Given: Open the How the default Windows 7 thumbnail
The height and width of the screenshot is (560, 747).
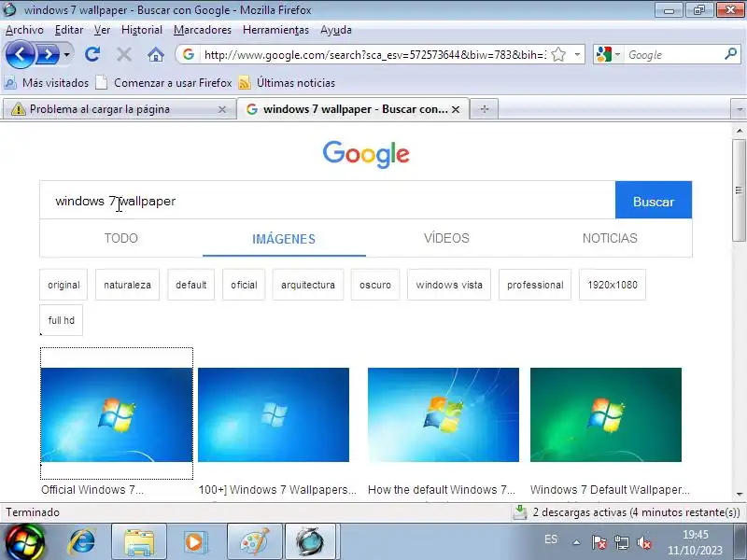Looking at the screenshot, I should (443, 414).
